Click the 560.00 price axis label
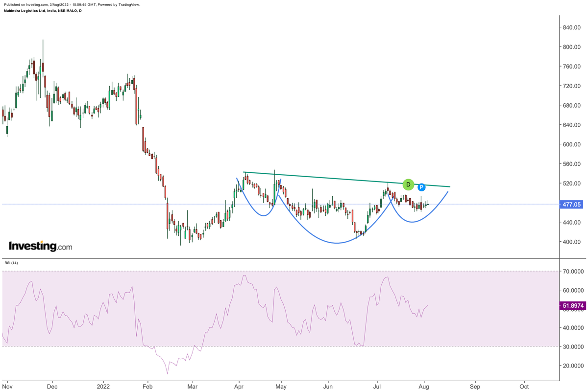 pyautogui.click(x=571, y=164)
